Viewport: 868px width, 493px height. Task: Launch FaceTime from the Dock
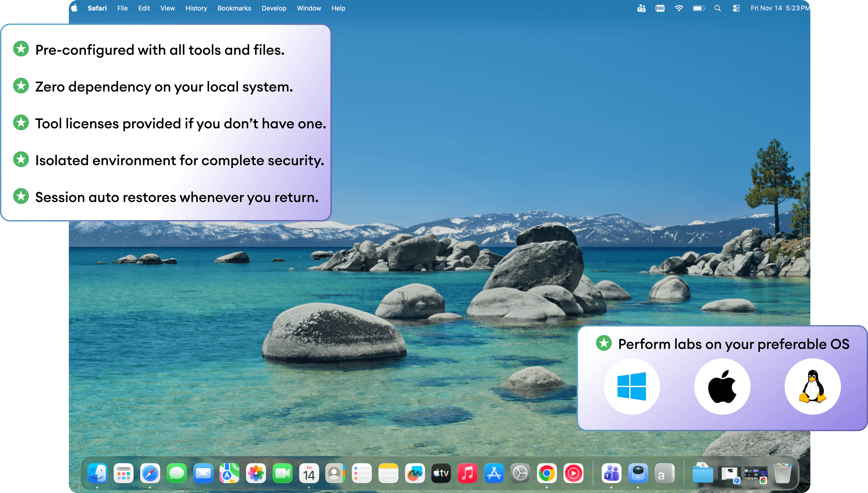(282, 473)
